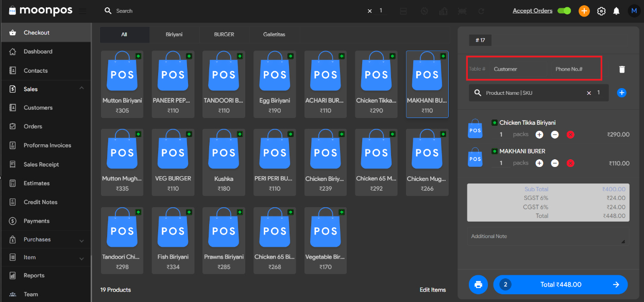Click the Product Name | SKU search field
This screenshot has width=644, height=302.
click(533, 93)
